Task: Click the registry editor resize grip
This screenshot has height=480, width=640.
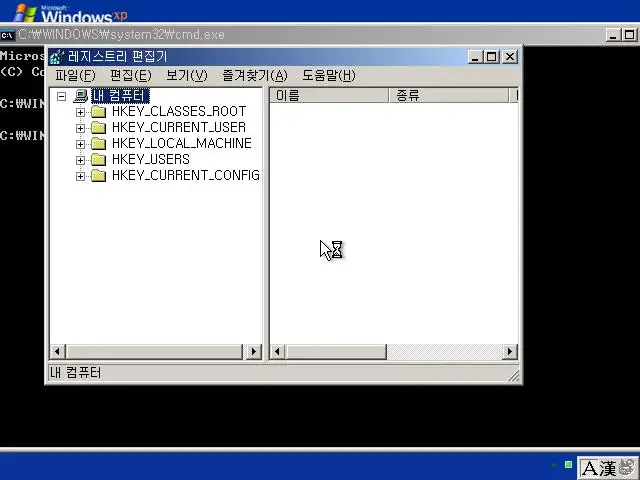Action: point(513,376)
